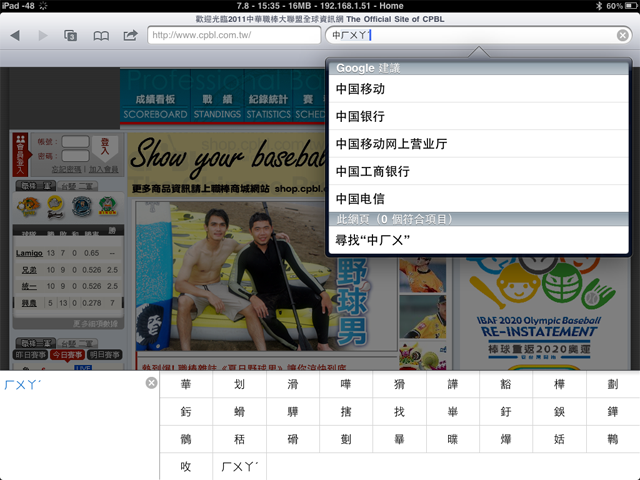640x480 pixels.
Task: Open 興農 team link in standings
Action: tap(29, 303)
